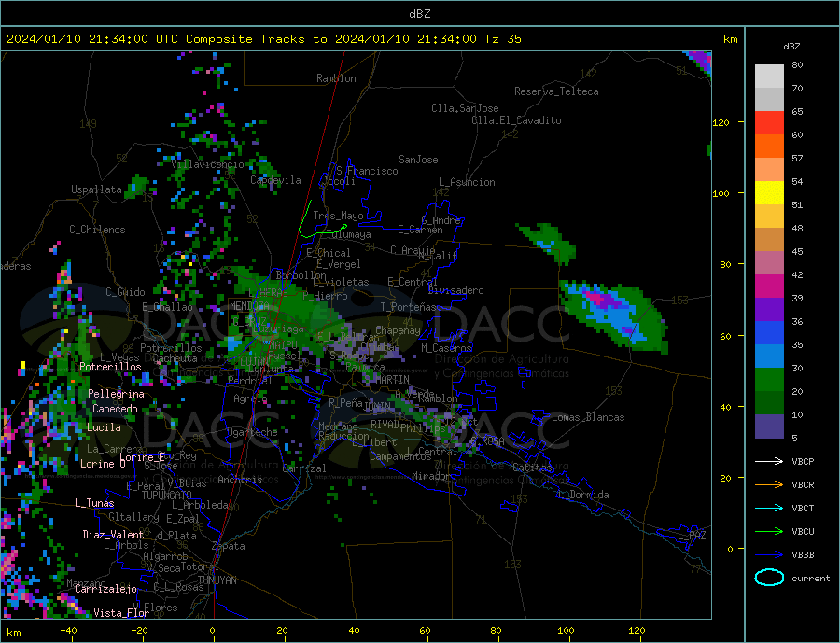Click the 'Chapanay' map label
Screen dimensions: 840x643
(398, 331)
